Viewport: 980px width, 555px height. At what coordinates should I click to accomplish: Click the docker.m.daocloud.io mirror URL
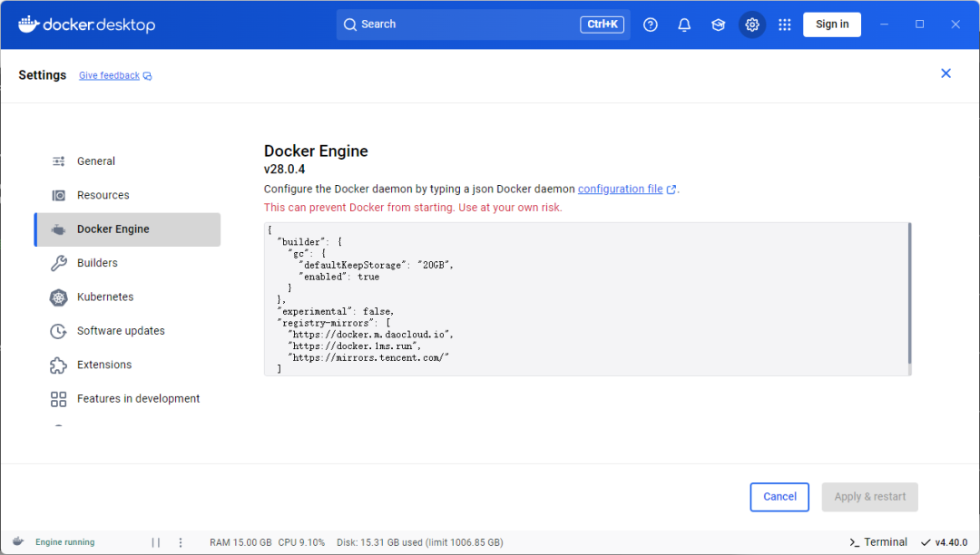[370, 335]
